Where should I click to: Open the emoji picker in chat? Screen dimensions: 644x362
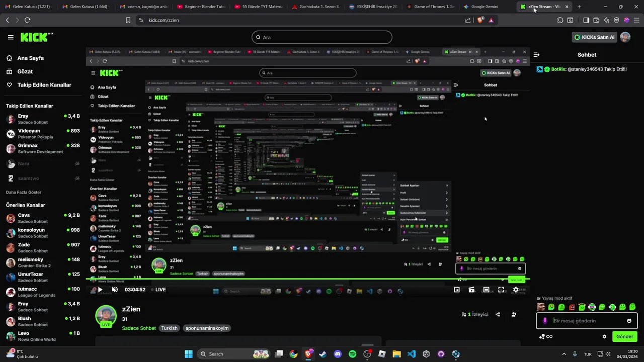629,321
